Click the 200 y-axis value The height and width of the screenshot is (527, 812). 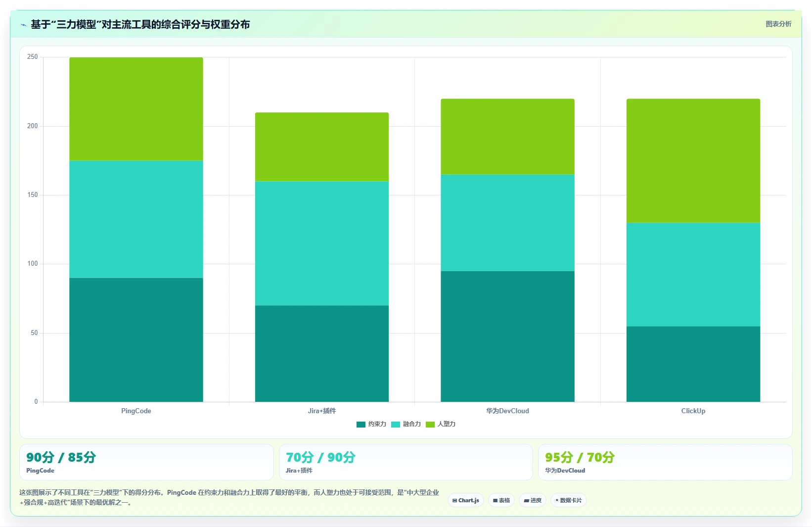(x=32, y=126)
